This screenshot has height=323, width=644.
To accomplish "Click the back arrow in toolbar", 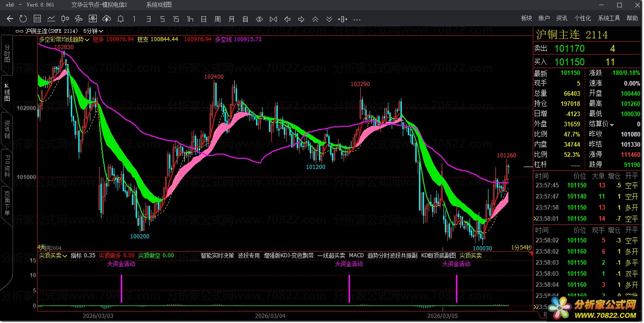I will point(10,19).
